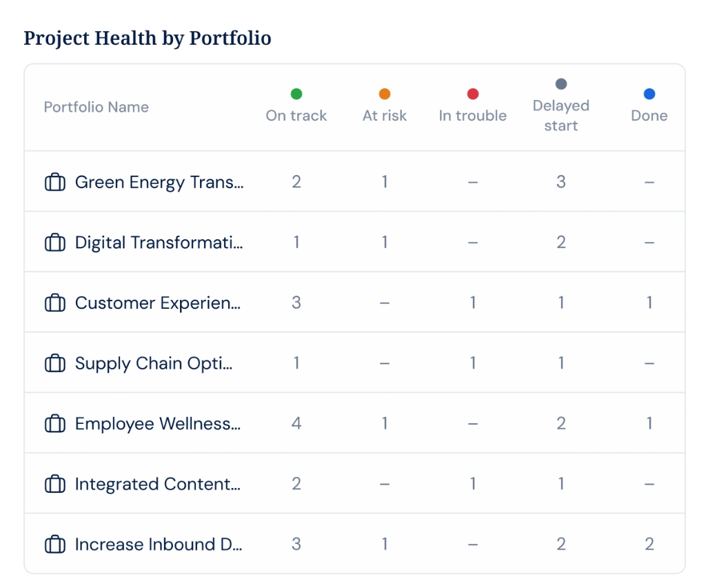The height and width of the screenshot is (588, 706).
Task: Select Increase Inbound Delayed start count 2
Action: tap(561, 544)
